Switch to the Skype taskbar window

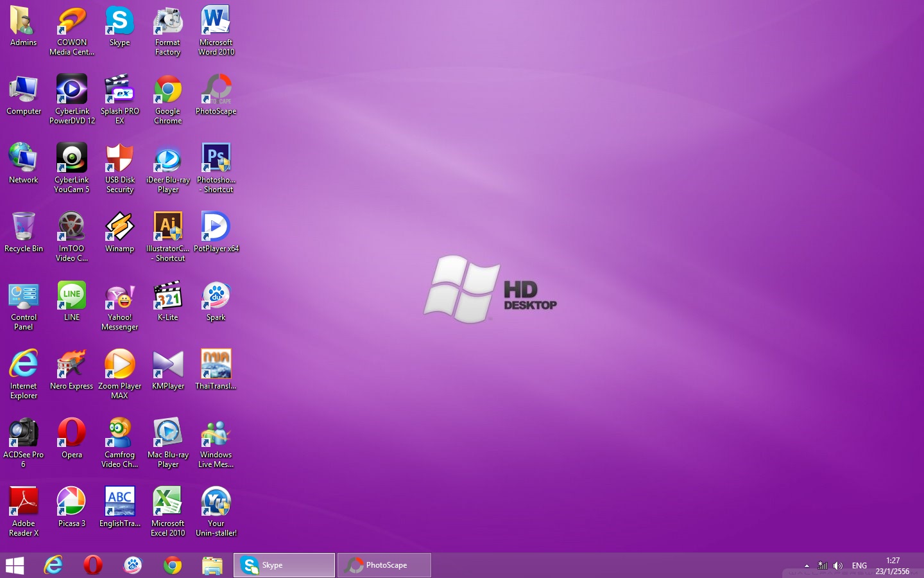284,565
